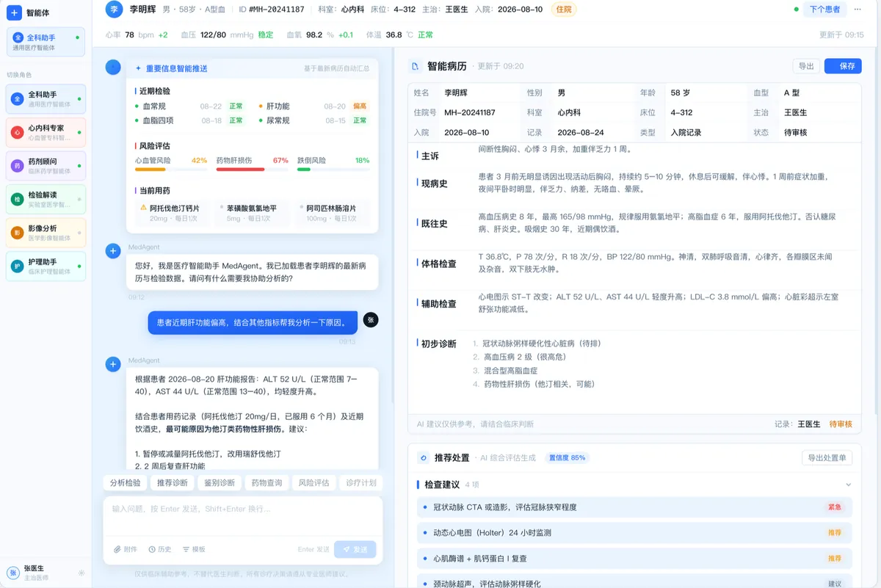Open the 肝功能 lab result

point(313,106)
